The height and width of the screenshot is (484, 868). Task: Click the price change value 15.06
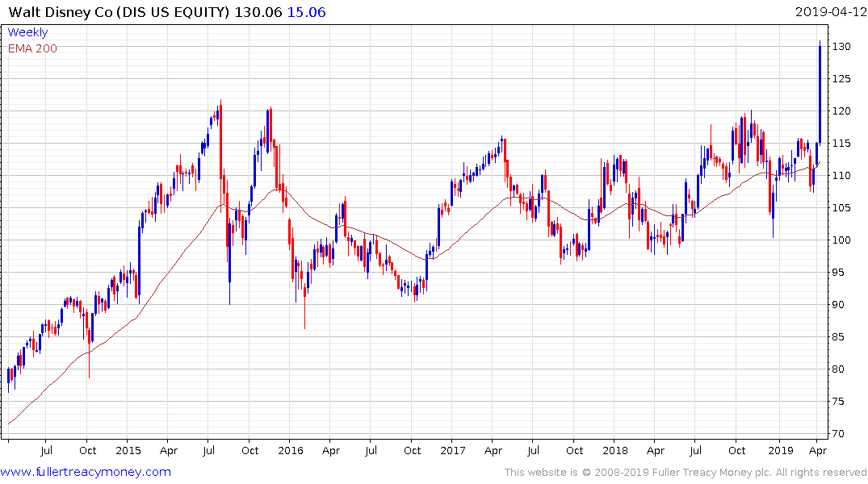(306, 12)
